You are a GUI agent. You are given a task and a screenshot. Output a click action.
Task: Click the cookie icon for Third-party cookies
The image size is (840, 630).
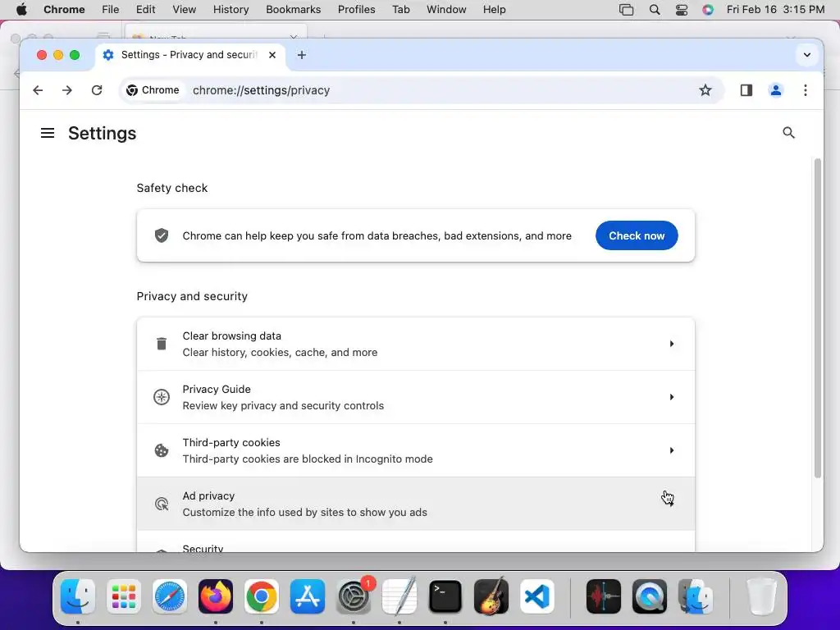162,450
